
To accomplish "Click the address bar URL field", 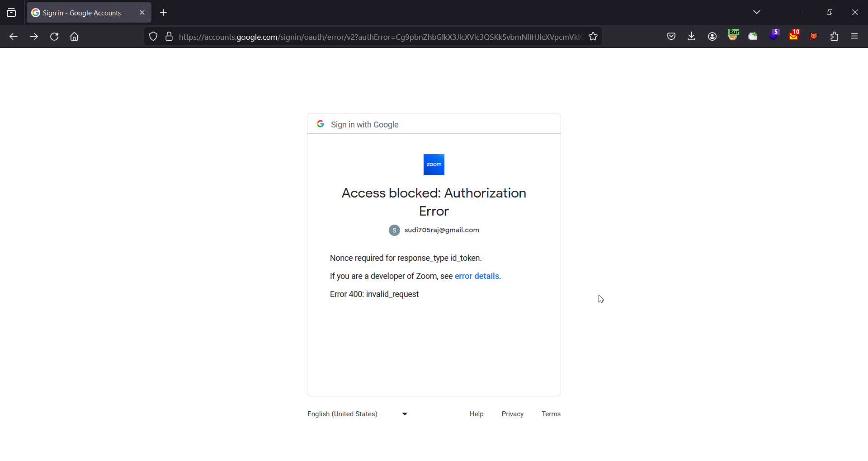I will (381, 37).
